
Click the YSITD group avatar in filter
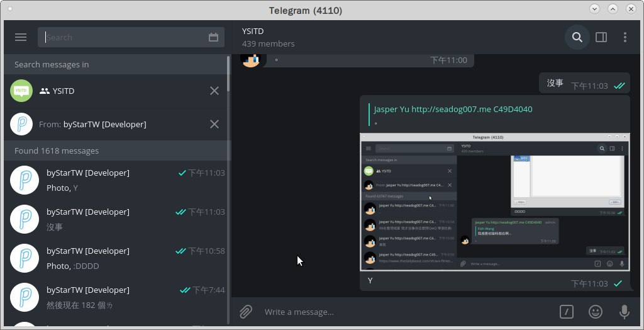click(x=21, y=91)
